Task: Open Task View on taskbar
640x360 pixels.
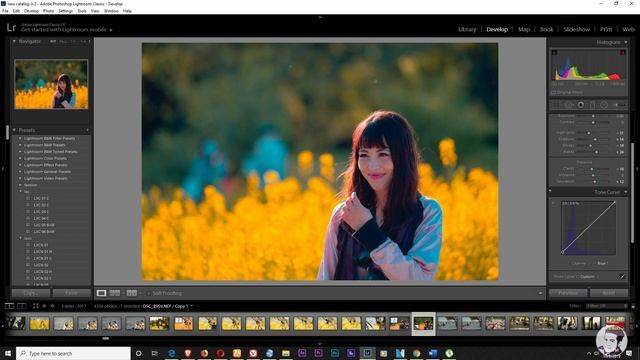Action: 155,353
